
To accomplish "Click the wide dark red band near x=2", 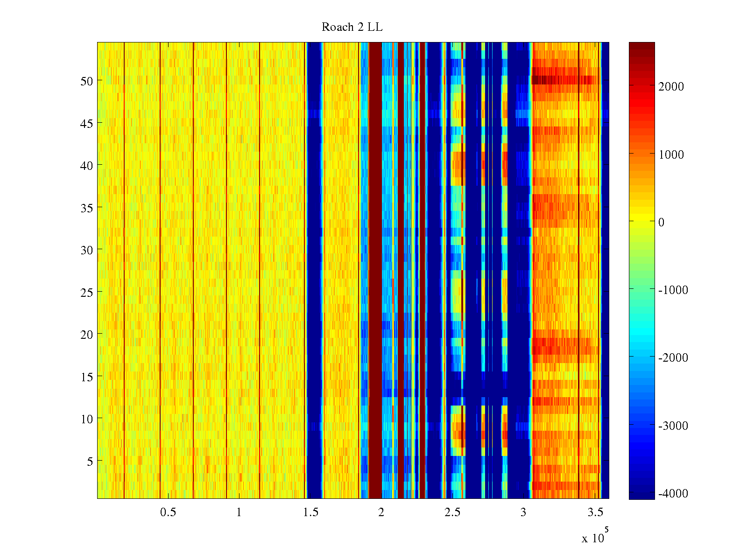I will click(375, 271).
